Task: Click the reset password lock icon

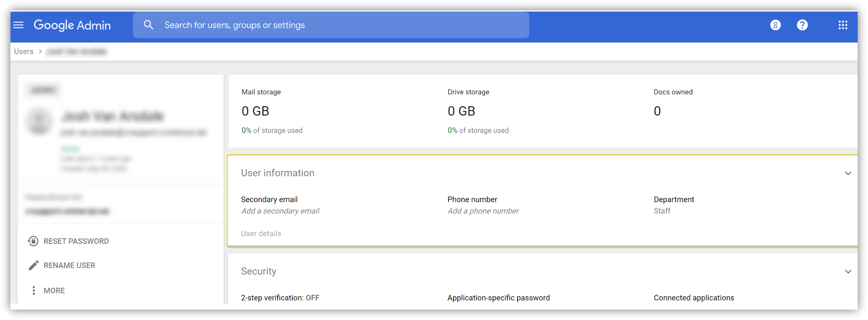Action: [33, 241]
